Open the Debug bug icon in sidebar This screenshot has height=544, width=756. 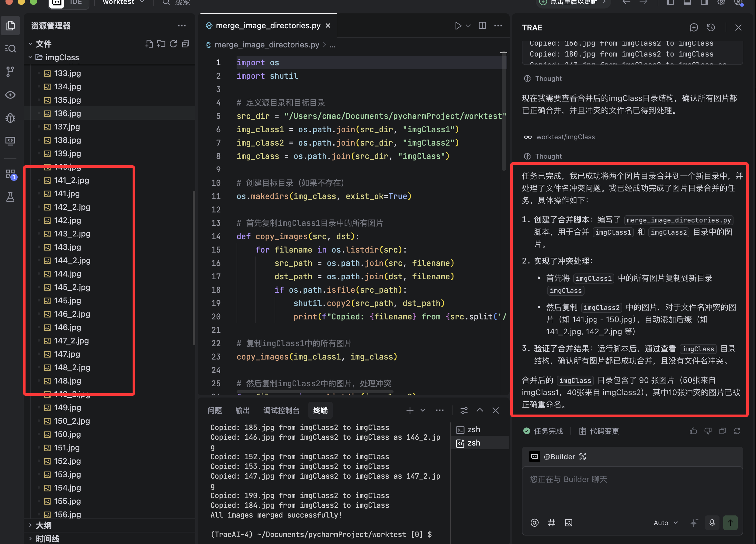pos(10,118)
